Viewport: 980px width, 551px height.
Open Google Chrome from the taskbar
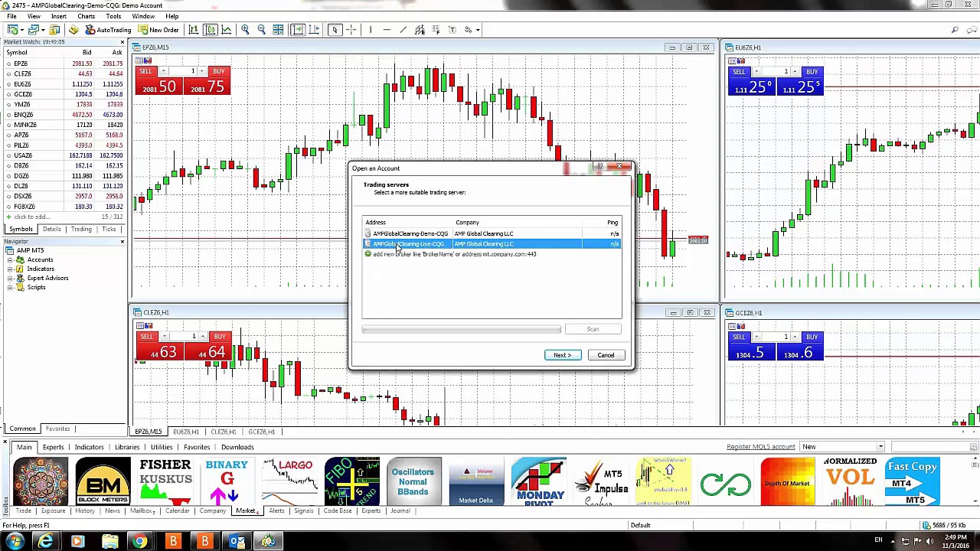pyautogui.click(x=140, y=542)
